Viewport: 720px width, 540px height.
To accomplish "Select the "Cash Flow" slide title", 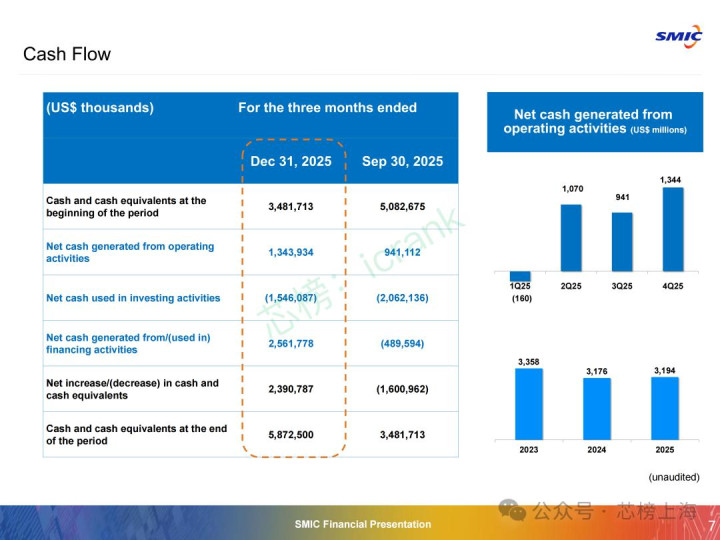I will click(x=67, y=54).
